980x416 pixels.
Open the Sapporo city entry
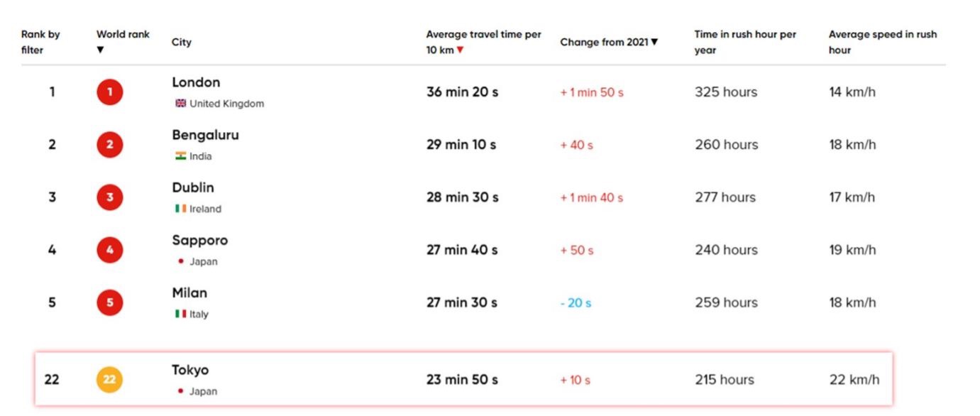pos(199,240)
